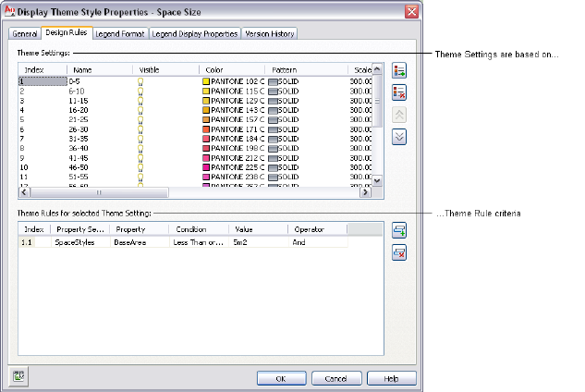Viewport: 585px width, 392px height.
Task: Click SOLID pattern icon for row 31-35
Action: pos(273,140)
